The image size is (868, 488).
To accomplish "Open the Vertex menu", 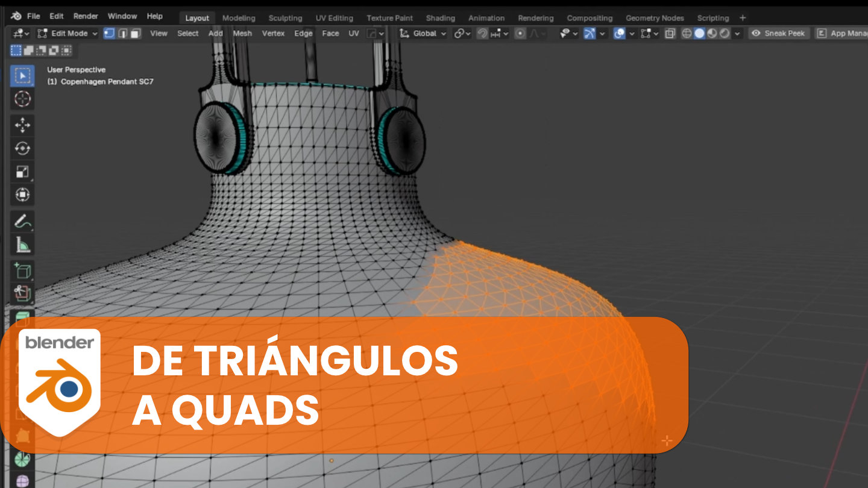I will pyautogui.click(x=273, y=34).
